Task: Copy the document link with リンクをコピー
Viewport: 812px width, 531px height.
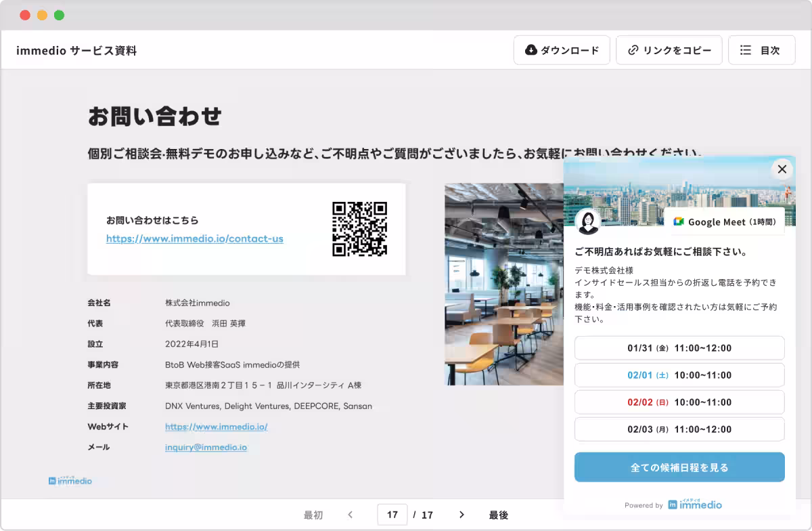Action: coord(669,50)
